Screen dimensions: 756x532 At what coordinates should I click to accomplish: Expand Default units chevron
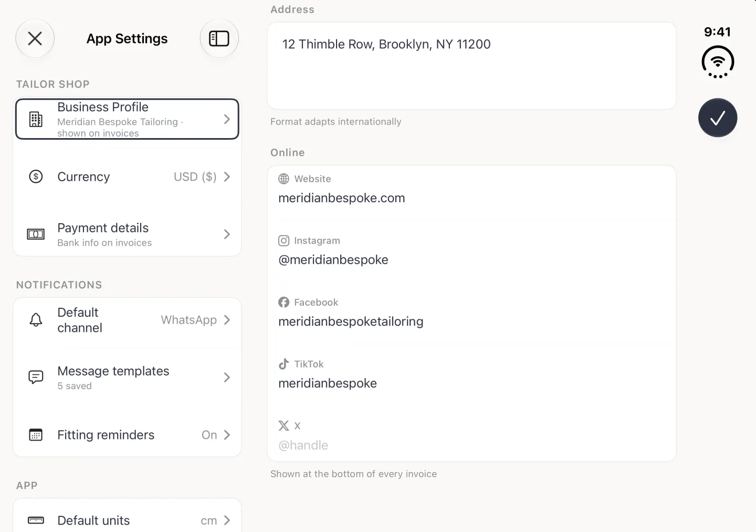[227, 520]
